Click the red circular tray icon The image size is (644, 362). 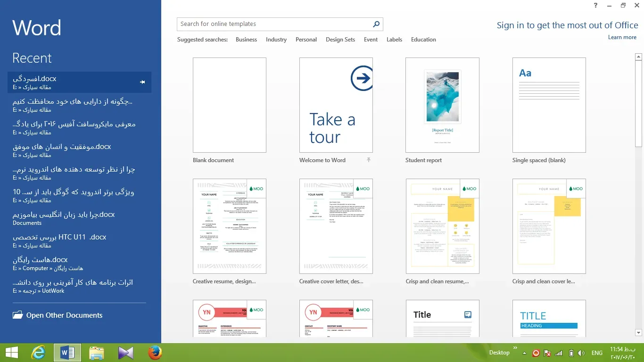[x=536, y=353]
